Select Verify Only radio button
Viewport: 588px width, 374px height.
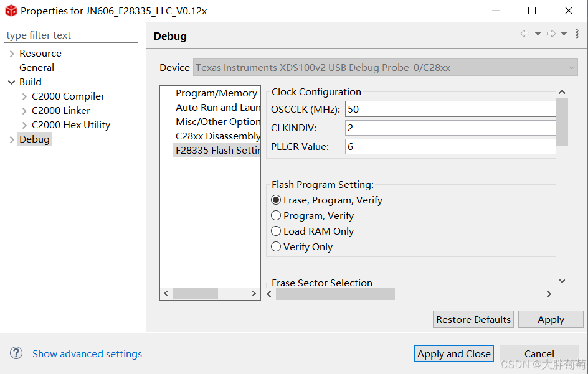coord(276,246)
